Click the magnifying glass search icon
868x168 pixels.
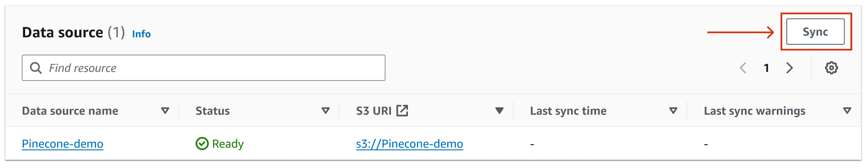point(36,68)
